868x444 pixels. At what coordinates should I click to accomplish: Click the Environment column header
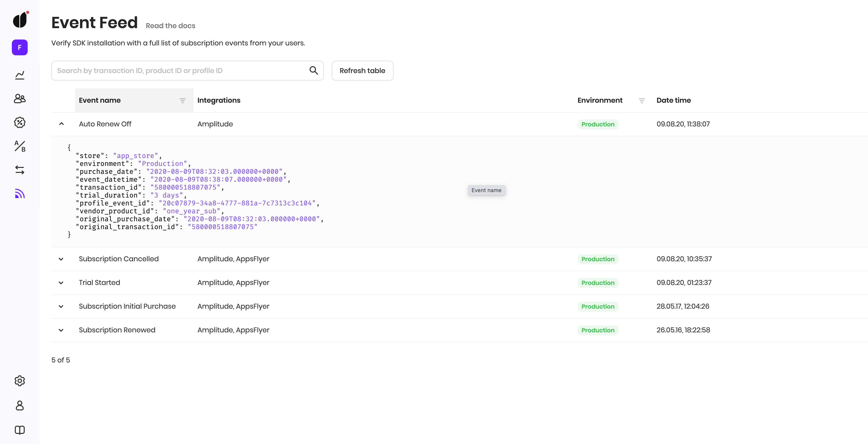(x=600, y=100)
